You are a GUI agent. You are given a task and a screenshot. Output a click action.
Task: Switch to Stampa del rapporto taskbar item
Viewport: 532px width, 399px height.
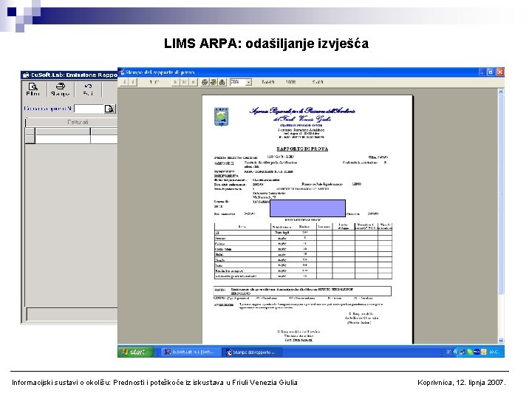252,352
